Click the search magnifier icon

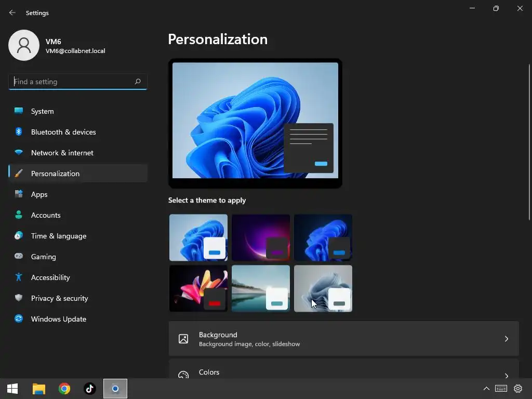(x=137, y=82)
